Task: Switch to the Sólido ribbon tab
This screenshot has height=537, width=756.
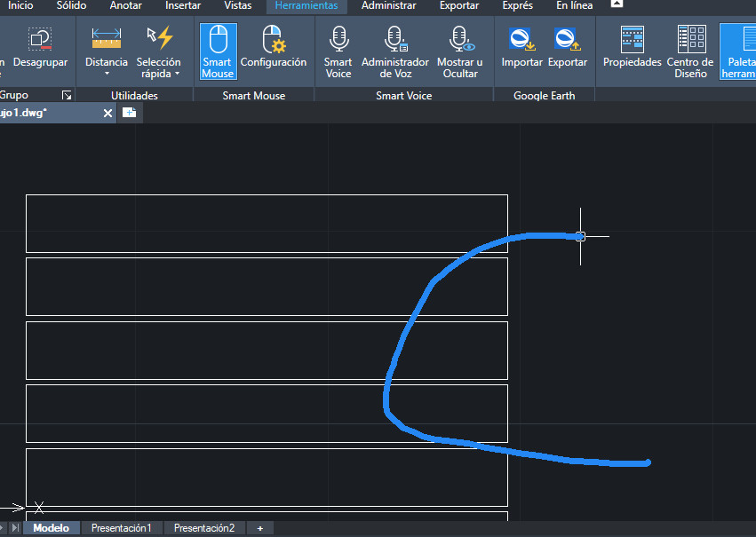Action: pyautogui.click(x=71, y=6)
